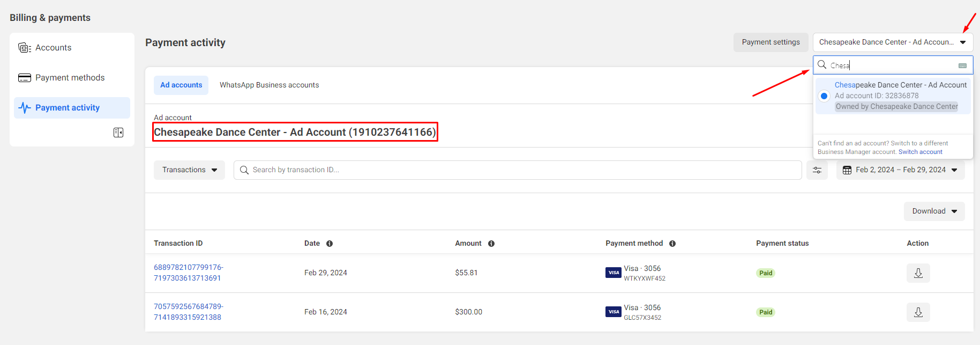
Task: Open Payment methods in the sidebar
Action: click(72, 78)
